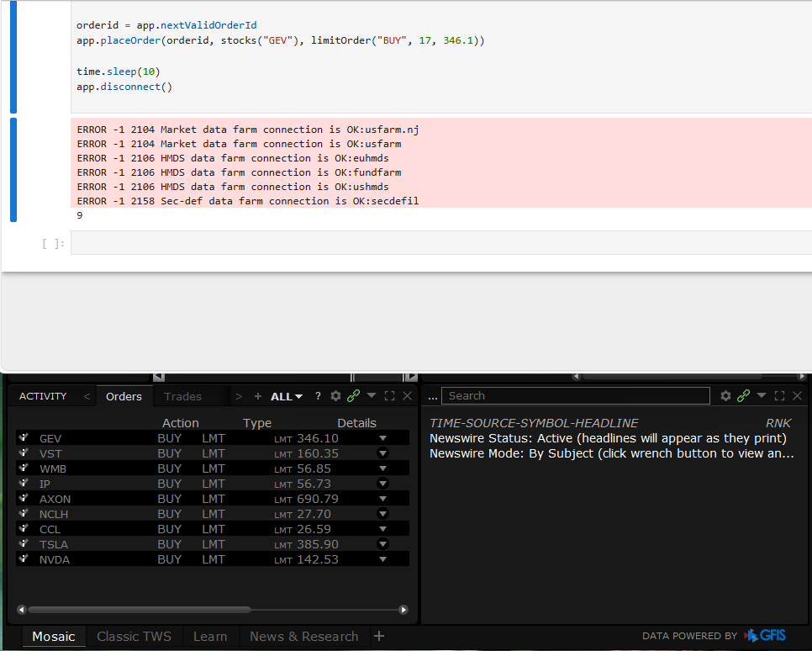Maximize the Activity panel
Image resolution: width=812 pixels, height=651 pixels.
point(389,396)
